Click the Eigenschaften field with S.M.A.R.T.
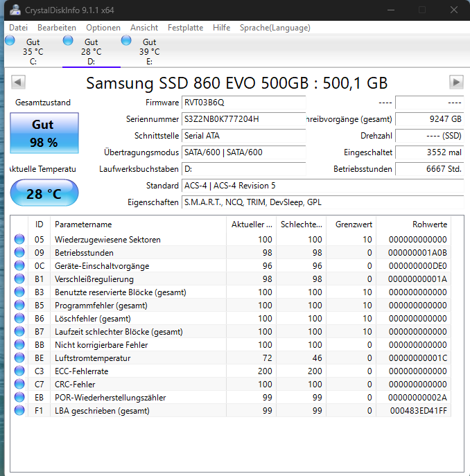The width and height of the screenshot is (470, 476). point(322,202)
